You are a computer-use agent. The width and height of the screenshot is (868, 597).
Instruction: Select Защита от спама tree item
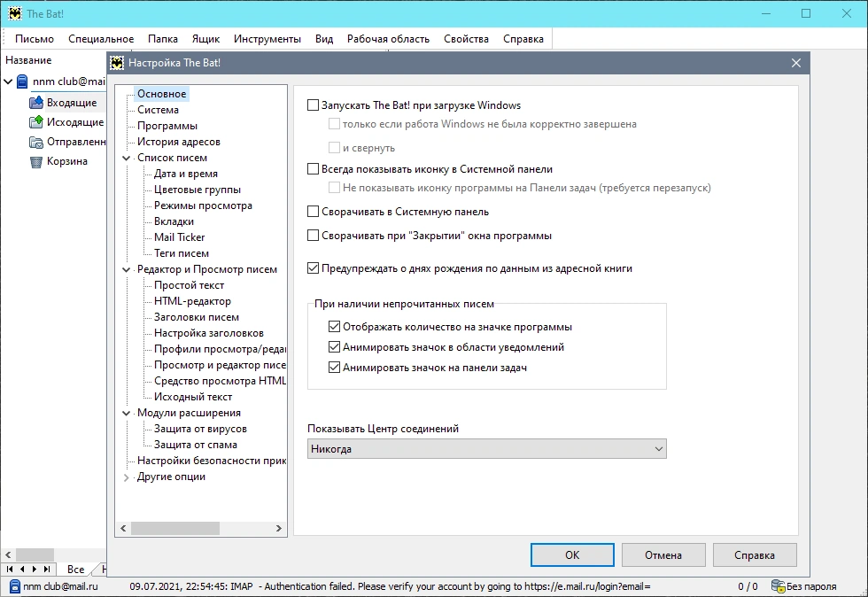(196, 445)
